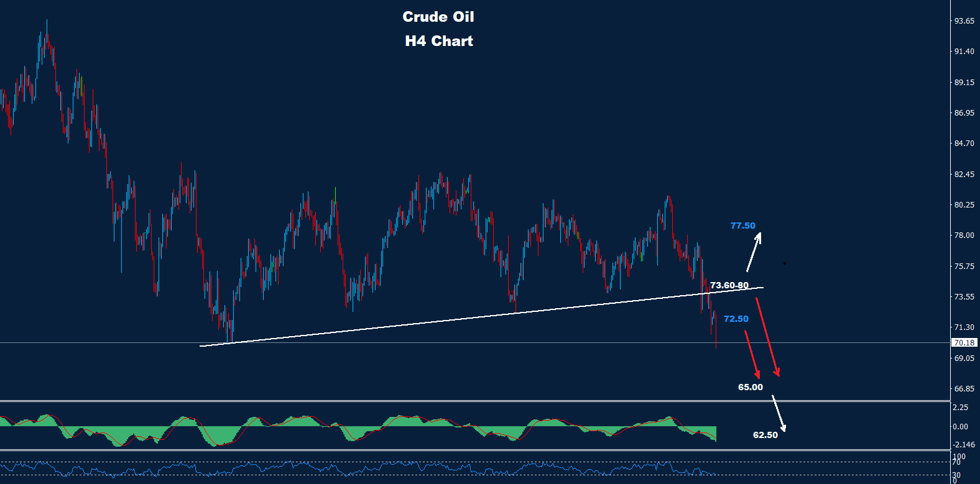Select the 73.60-80 resistance label

(x=729, y=285)
